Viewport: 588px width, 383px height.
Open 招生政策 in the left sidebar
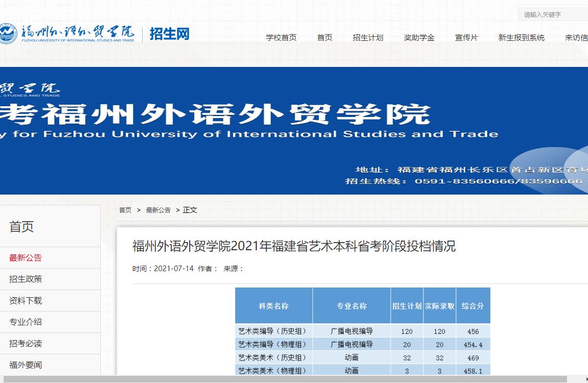click(26, 279)
